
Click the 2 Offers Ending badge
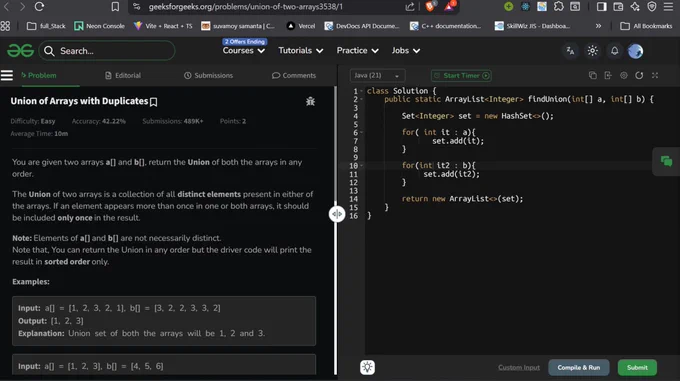tap(245, 42)
